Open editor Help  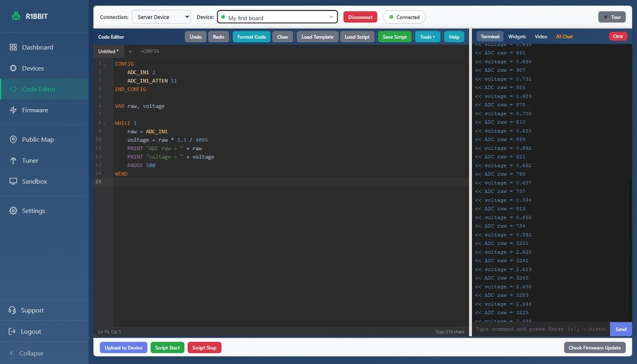tap(454, 37)
